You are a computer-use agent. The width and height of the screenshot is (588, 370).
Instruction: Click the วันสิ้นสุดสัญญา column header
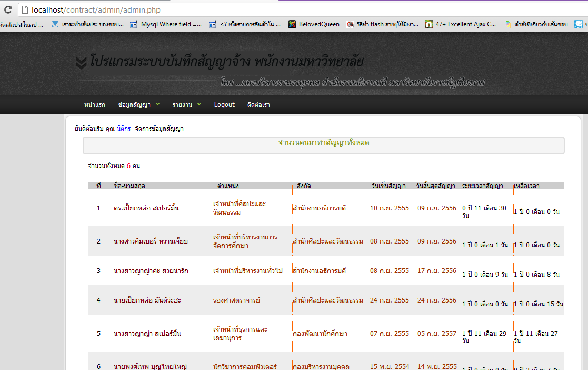click(436, 186)
